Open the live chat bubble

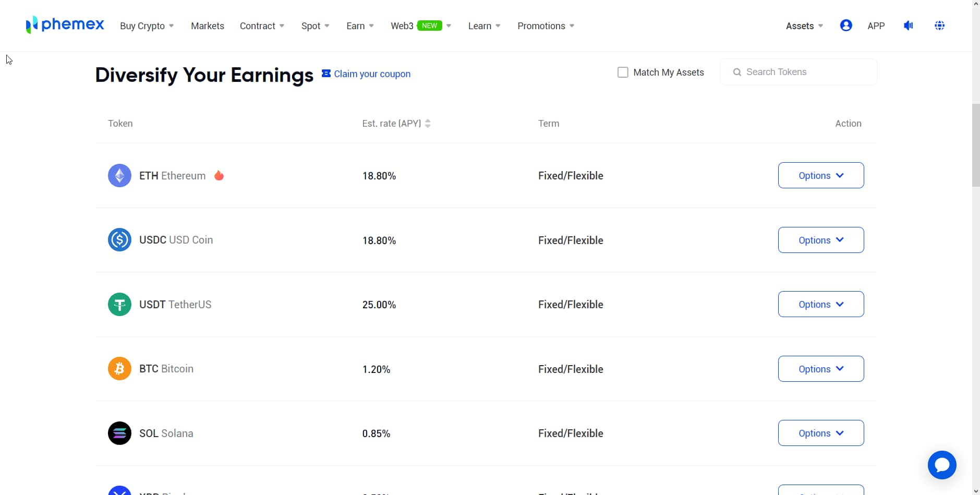click(941, 465)
